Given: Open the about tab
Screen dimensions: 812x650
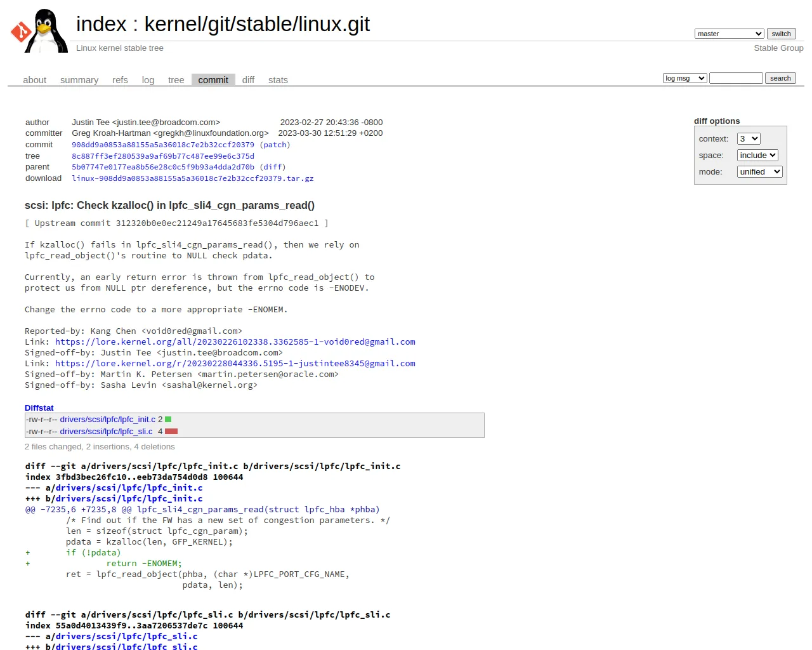Looking at the screenshot, I should coord(35,80).
